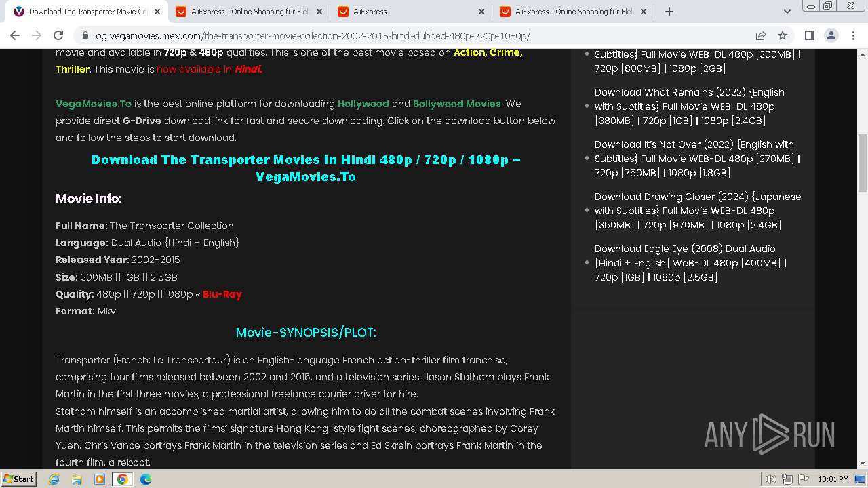This screenshot has width=868, height=488.
Task: Open the Chrome profile menu
Action: tap(831, 35)
